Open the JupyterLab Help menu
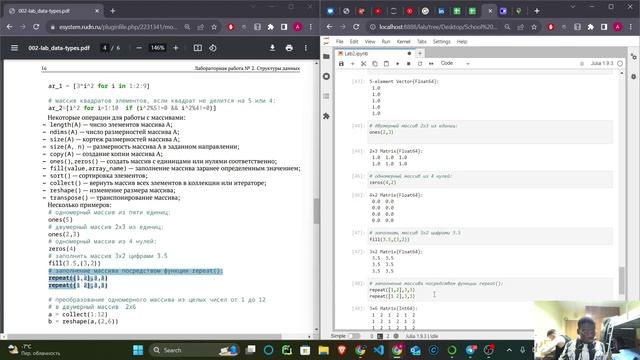 tap(462, 42)
